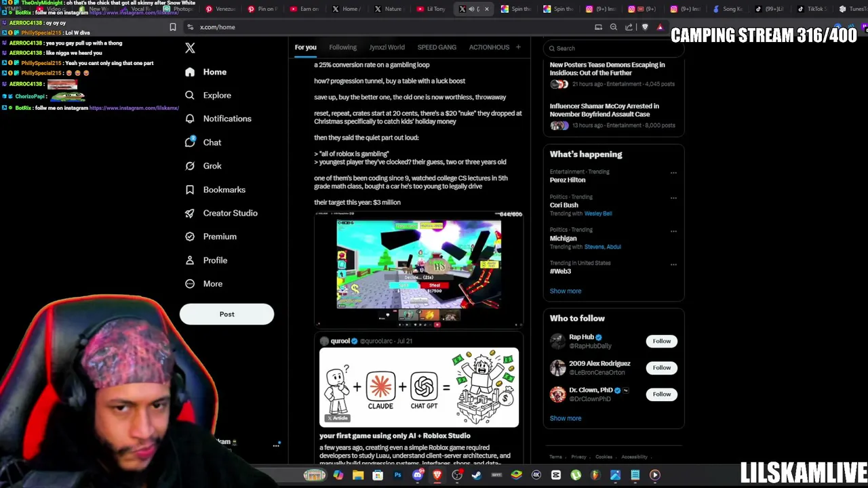Click the X search input field
868x488 pixels.
614,49
